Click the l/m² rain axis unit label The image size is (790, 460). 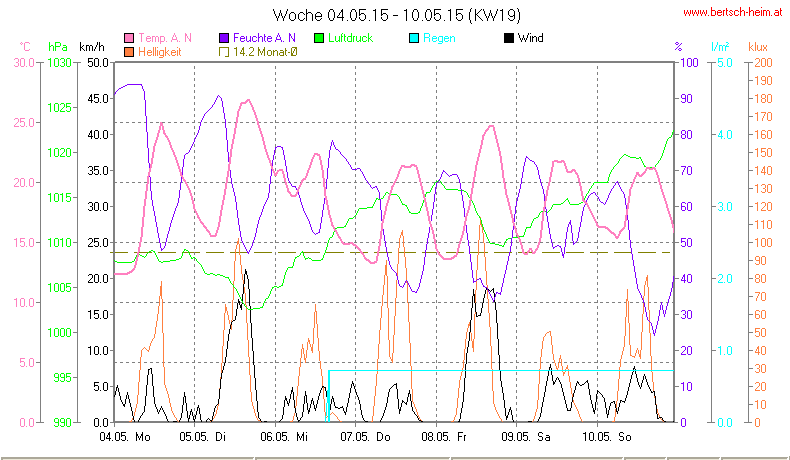tap(720, 47)
